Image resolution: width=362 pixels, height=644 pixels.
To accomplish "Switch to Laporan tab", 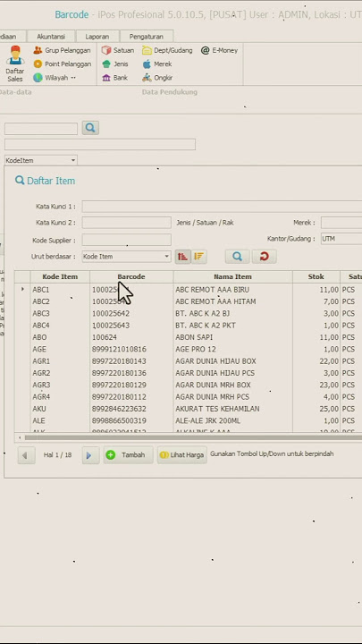I will (x=97, y=37).
